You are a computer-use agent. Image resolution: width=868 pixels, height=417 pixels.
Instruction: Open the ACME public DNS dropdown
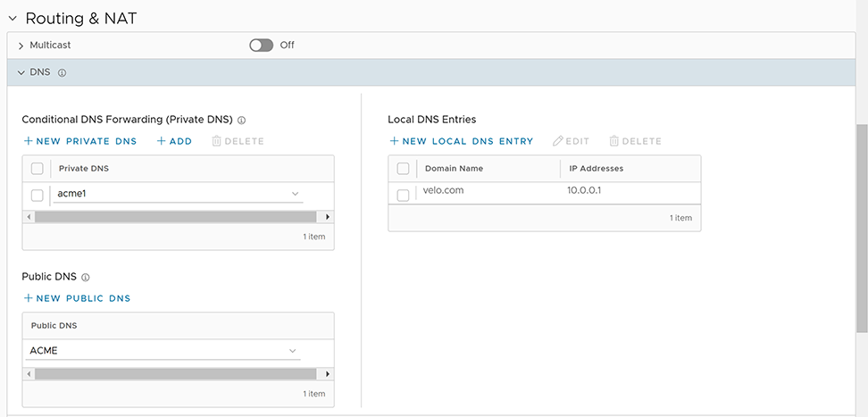[292, 351]
